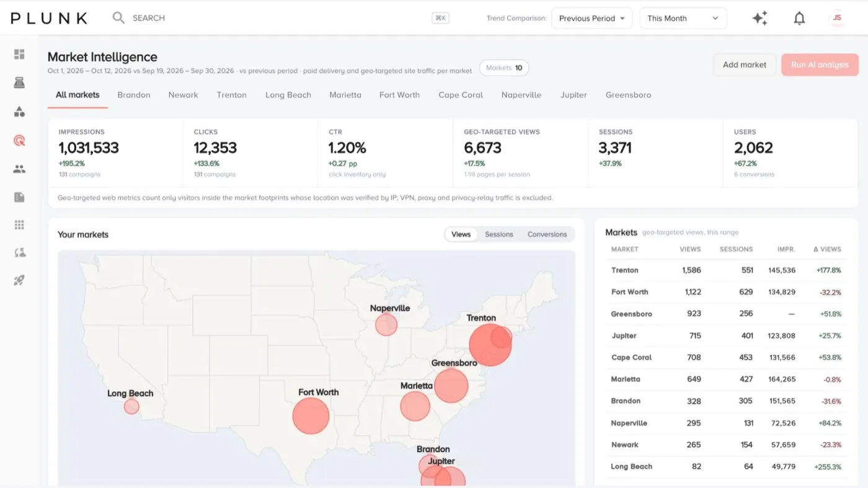The image size is (868, 488).
Task: Click the Naperville bubble on the map
Action: (386, 325)
